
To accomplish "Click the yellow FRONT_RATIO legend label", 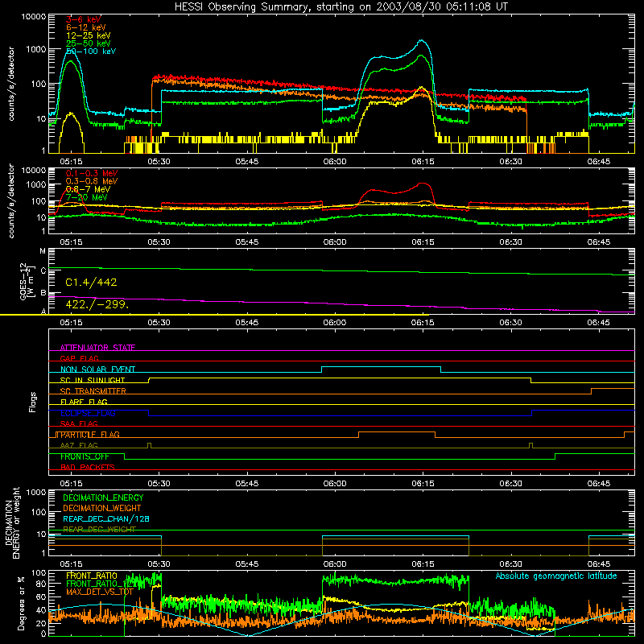I will (92, 576).
